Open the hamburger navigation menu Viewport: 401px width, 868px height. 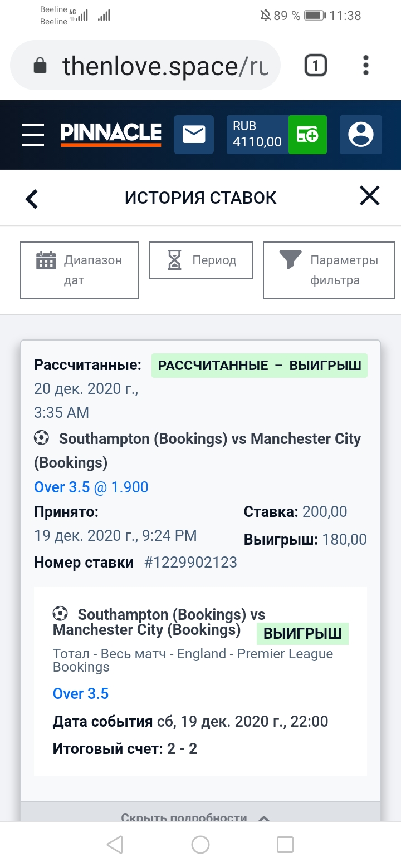(x=33, y=135)
